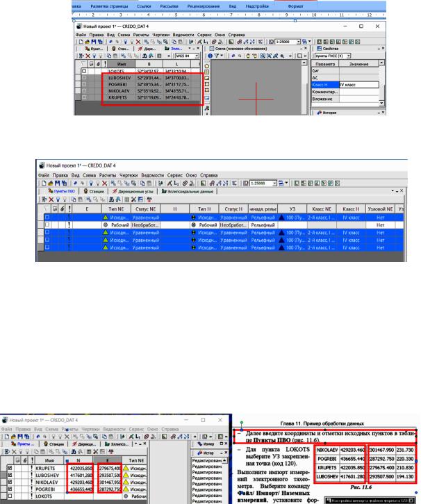Switch to the Пункты ПВО tab above the Тип NE table

point(62,191)
